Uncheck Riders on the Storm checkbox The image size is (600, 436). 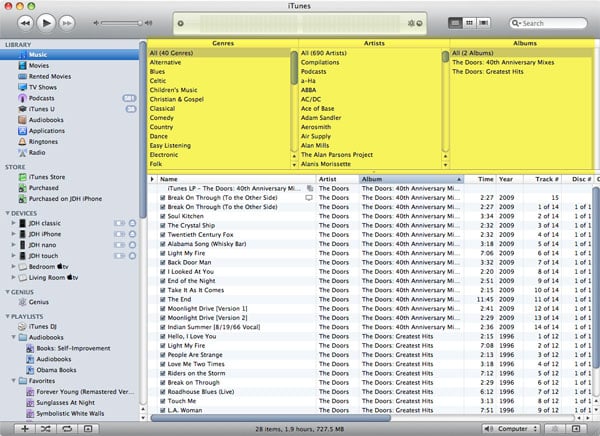[163, 373]
